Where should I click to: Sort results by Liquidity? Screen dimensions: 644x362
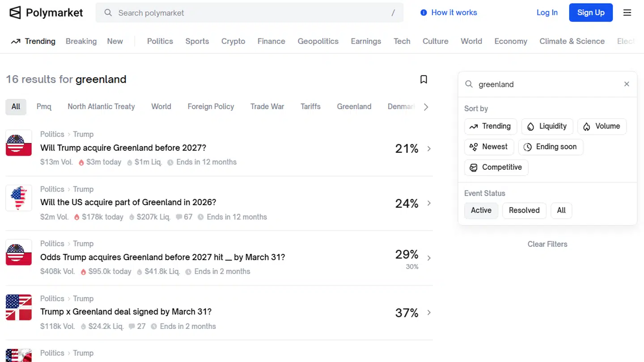tap(547, 126)
